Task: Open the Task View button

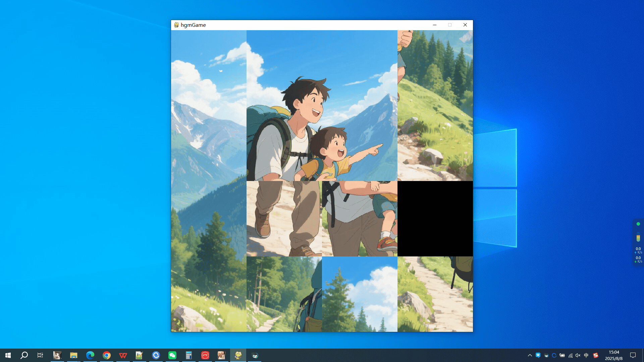Action: [x=40, y=355]
